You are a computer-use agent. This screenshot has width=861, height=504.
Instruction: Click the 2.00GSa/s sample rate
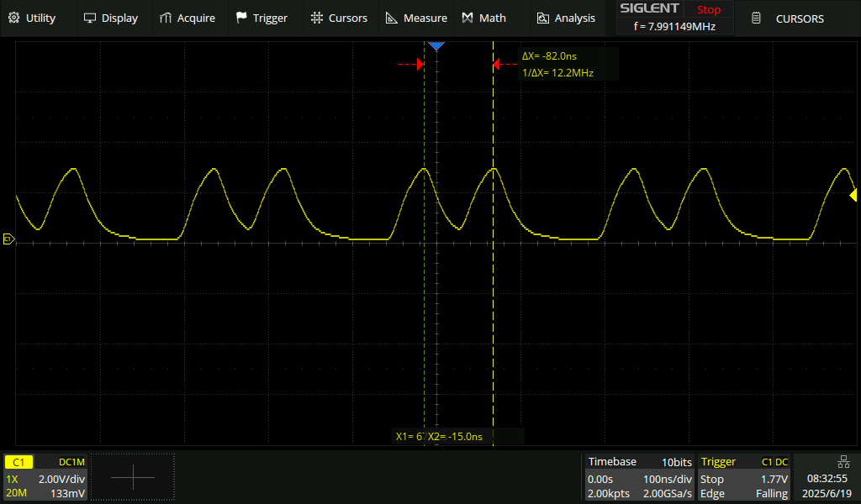pos(667,493)
